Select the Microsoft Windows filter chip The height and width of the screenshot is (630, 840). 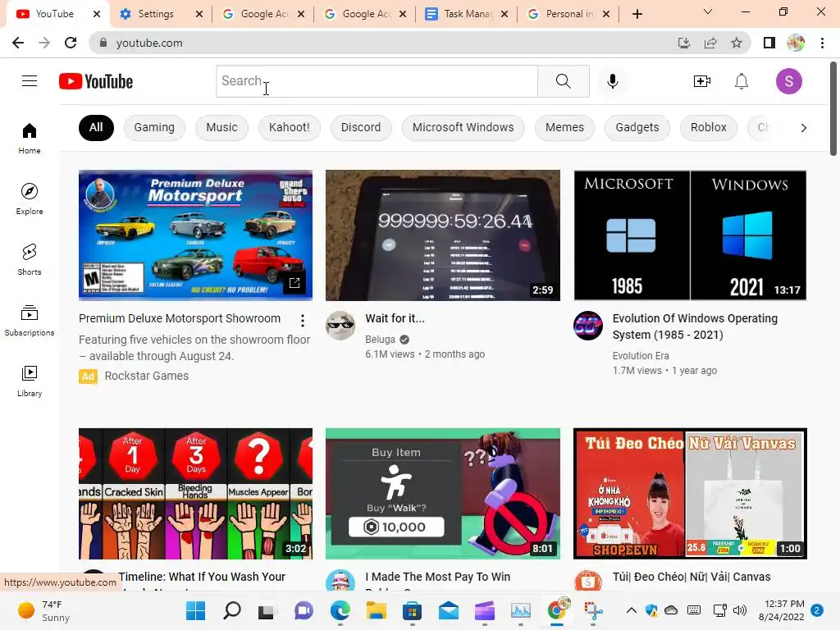pyautogui.click(x=463, y=127)
